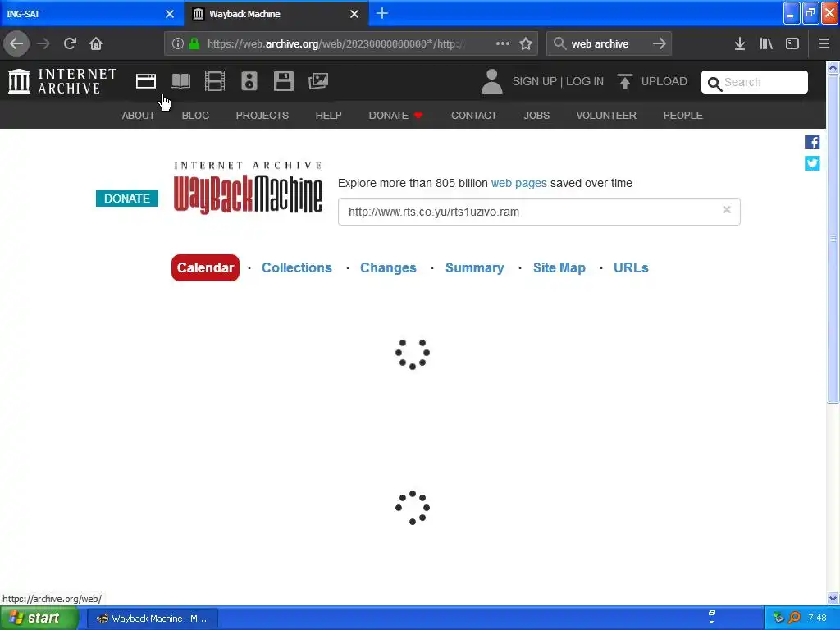The width and height of the screenshot is (840, 630).
Task: Open a new browser tab
Action: pos(382,13)
